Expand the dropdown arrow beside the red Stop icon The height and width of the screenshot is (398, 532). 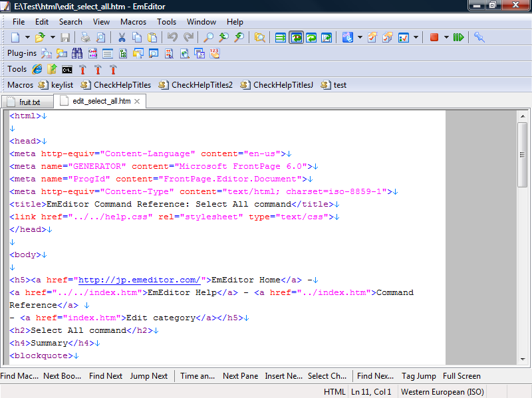[446, 37]
